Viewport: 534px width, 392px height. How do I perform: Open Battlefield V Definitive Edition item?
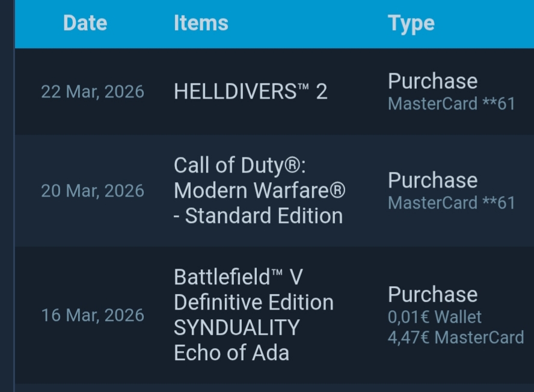tap(254, 289)
